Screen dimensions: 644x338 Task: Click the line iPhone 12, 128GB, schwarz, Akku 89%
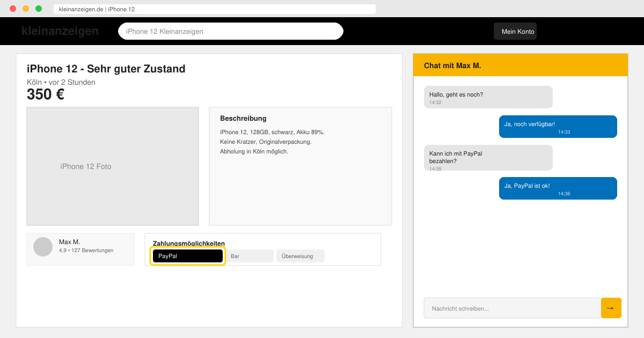[272, 132]
